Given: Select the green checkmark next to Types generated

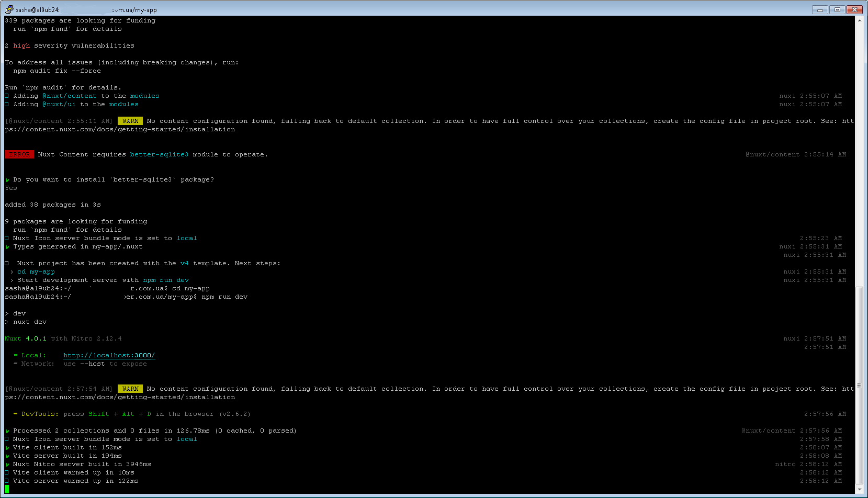Looking at the screenshot, I should coord(6,246).
